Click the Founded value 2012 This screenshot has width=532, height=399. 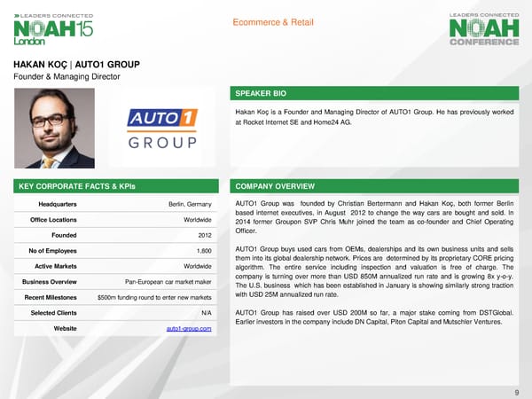click(x=202, y=236)
